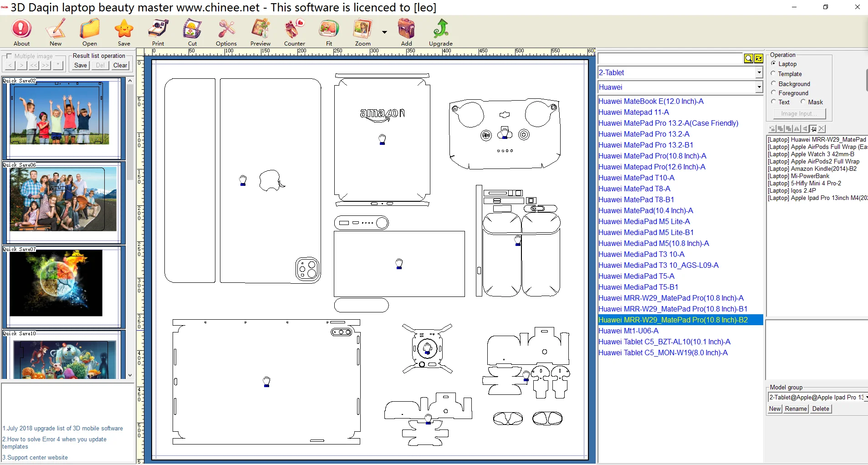This screenshot has width=868, height=465.
Task: Click the About toolbar icon
Action: [x=21, y=29]
